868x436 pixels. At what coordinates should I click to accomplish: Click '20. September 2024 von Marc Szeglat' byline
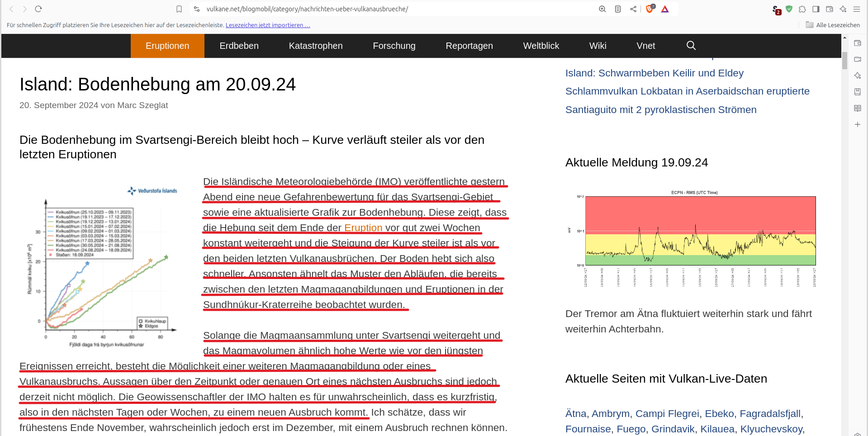click(x=94, y=105)
